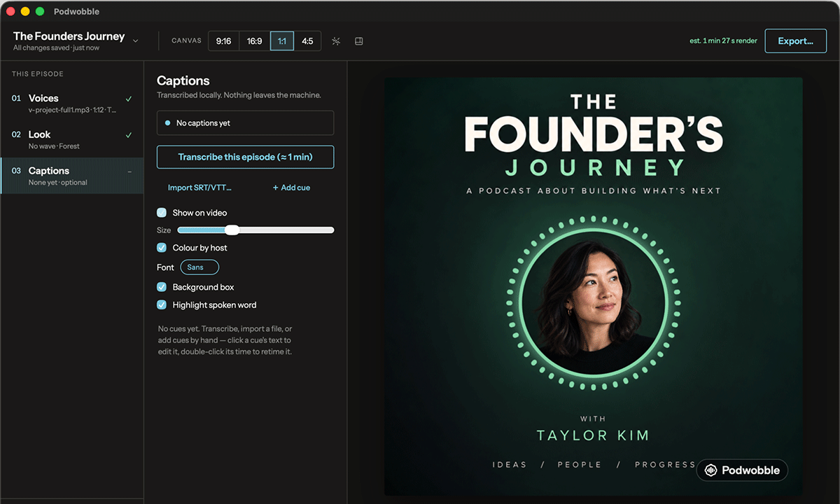Click the No captions yet status box
The width and height of the screenshot is (840, 504).
tap(245, 123)
